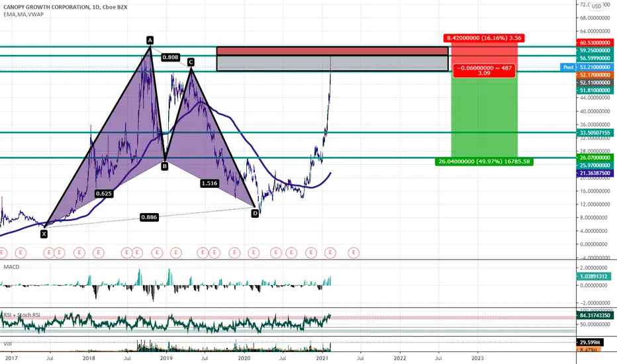
Task: Select the D point label of the pattern
Action: pyautogui.click(x=255, y=213)
